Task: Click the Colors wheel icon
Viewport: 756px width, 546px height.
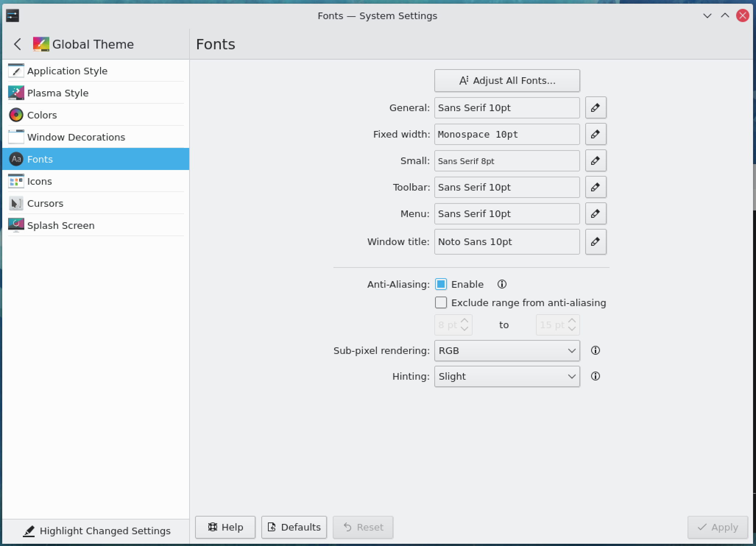Action: [x=16, y=115]
